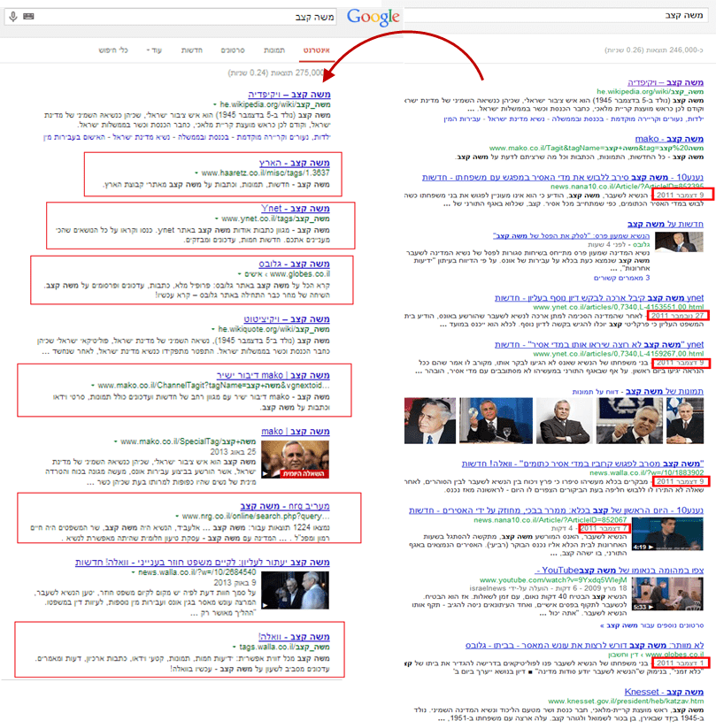Image resolution: width=716 pixels, height=728 pixels.
Task: Expand the עוד menu
Action: tap(154, 50)
